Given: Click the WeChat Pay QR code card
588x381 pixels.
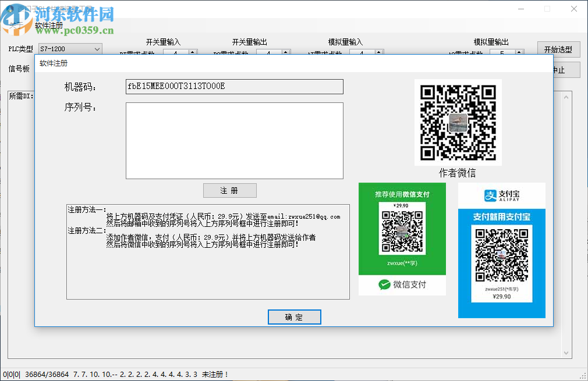Looking at the screenshot, I should [x=402, y=238].
